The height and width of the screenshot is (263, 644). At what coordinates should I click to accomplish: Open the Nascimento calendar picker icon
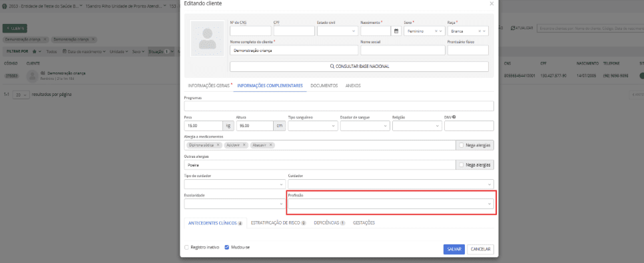click(x=396, y=31)
